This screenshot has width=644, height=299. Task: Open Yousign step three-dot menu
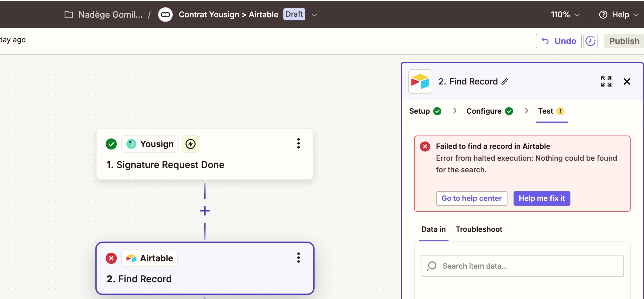299,143
